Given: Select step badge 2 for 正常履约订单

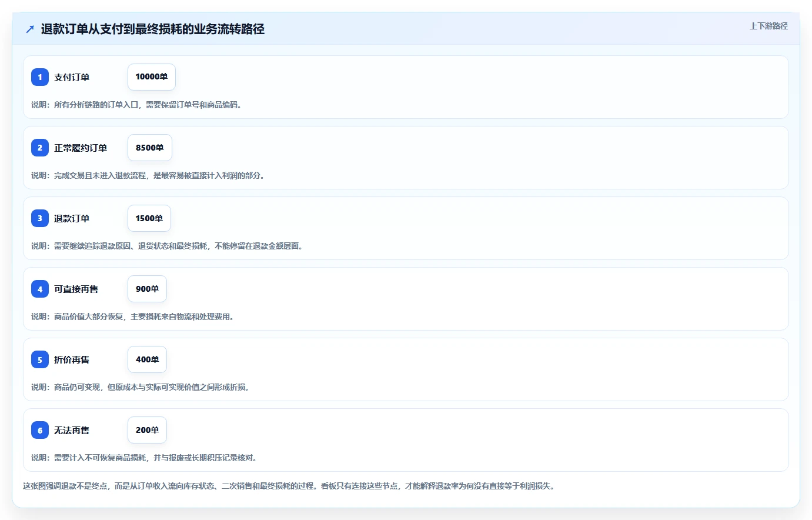Looking at the screenshot, I should point(40,148).
